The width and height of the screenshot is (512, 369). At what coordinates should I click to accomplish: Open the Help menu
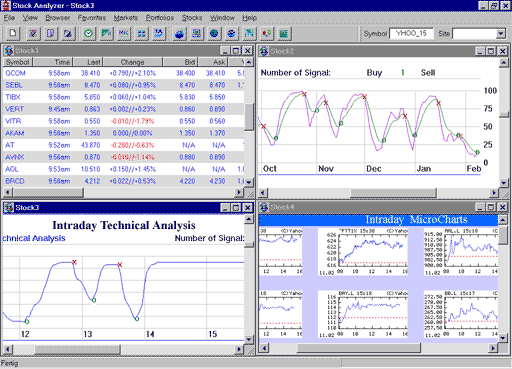(249, 18)
